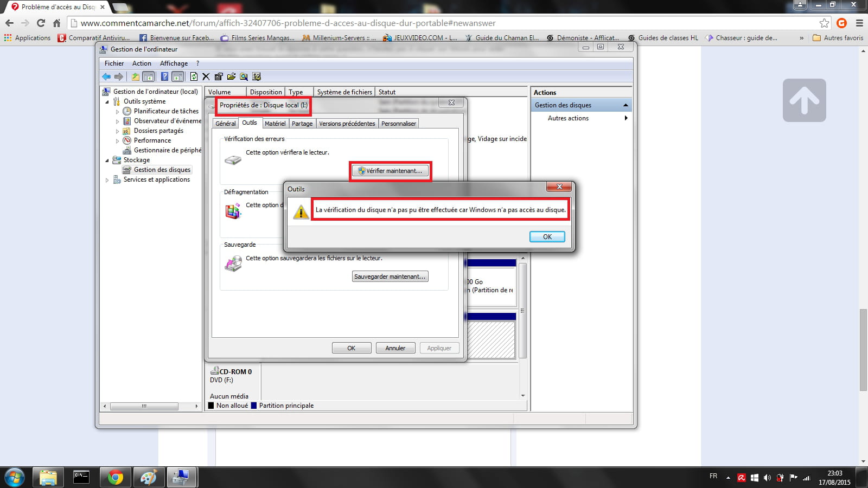Open the Applications bookmarks shortcut

coord(27,38)
